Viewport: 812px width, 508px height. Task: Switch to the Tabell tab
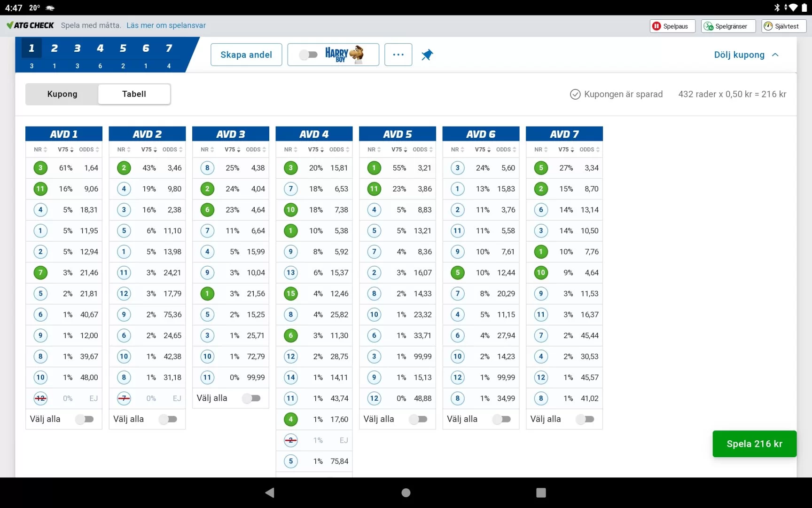134,94
